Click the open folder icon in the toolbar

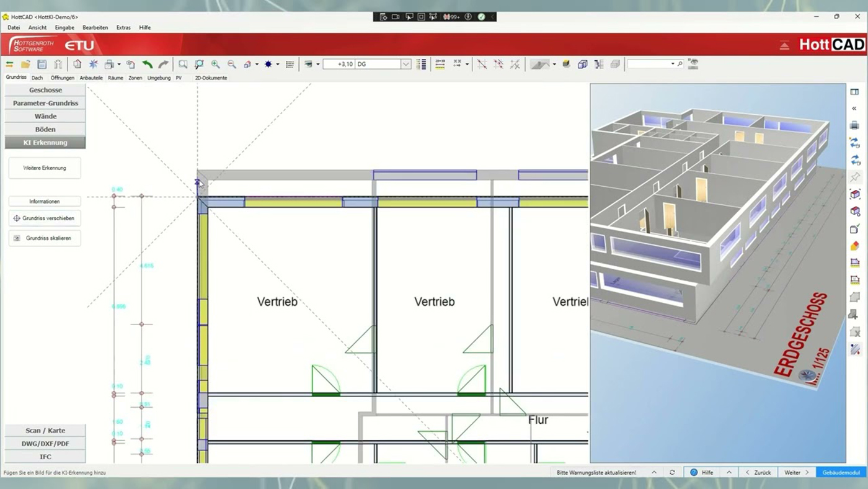(25, 64)
